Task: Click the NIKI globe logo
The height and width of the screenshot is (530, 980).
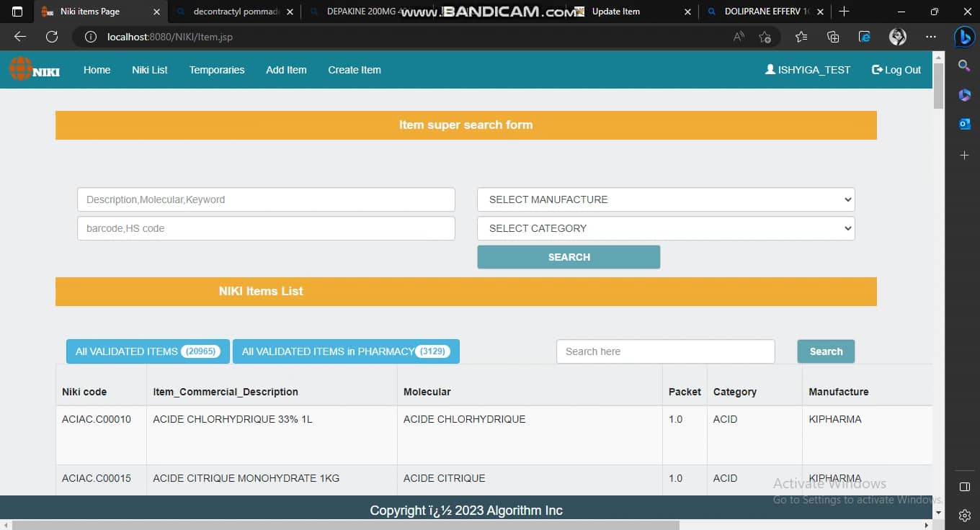Action: [35, 69]
